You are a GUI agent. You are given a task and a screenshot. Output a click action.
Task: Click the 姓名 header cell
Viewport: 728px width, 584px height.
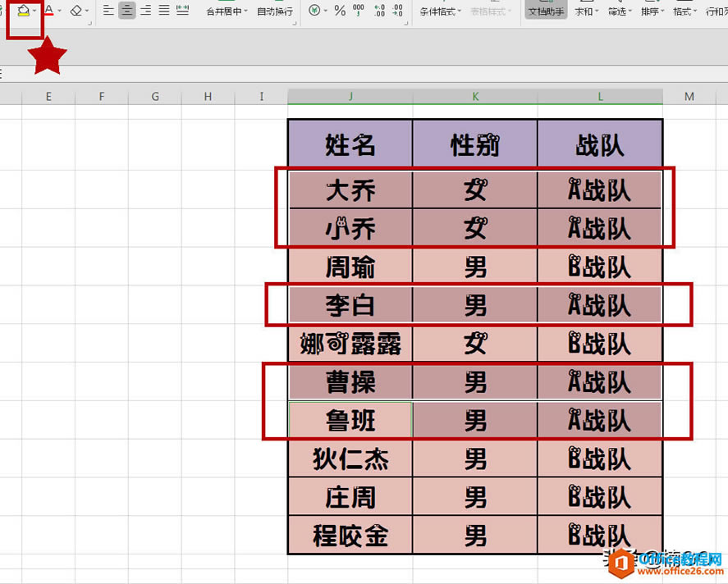tap(350, 144)
